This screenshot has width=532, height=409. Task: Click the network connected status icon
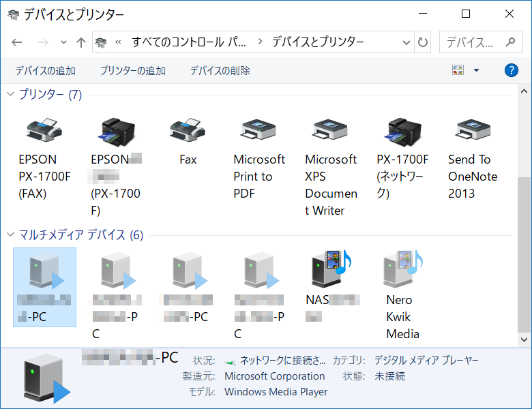pos(231,362)
